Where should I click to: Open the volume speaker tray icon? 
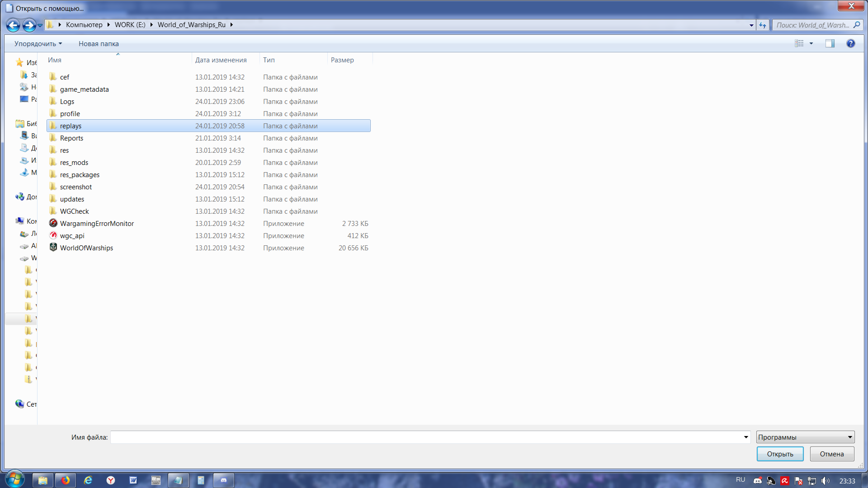click(x=825, y=481)
